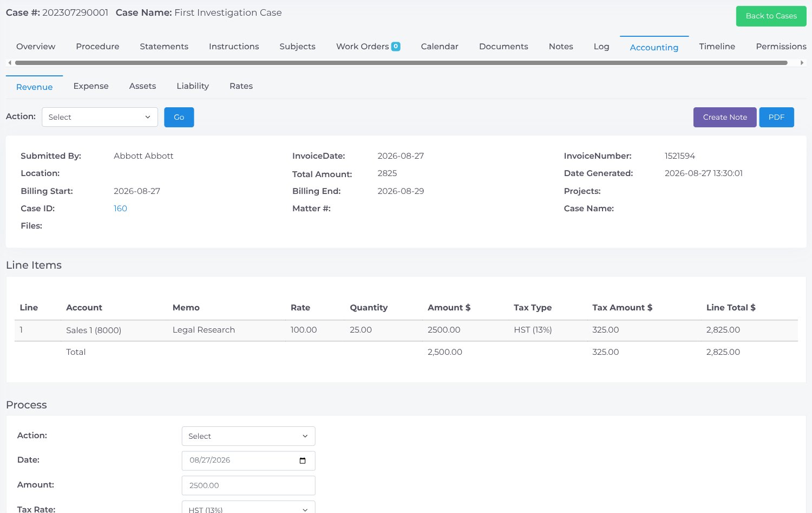This screenshot has width=812, height=513.
Task: Open the Liability sub-tab
Action: [193, 86]
